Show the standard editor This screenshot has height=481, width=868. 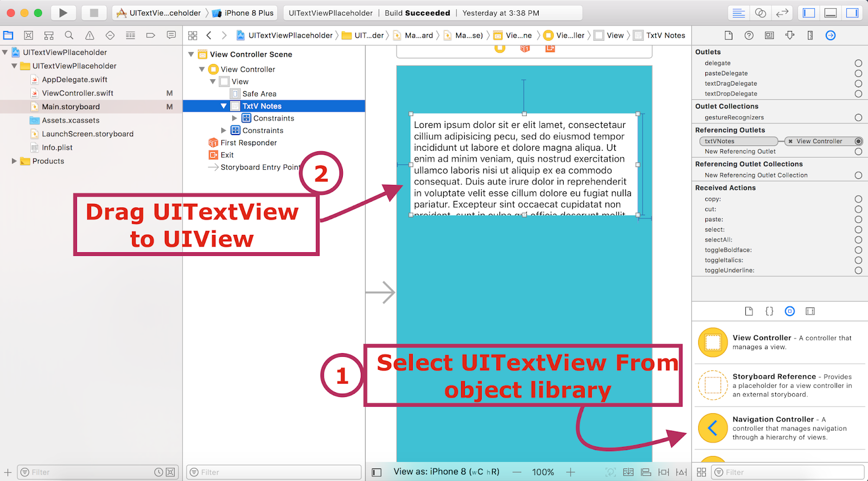[x=738, y=13]
